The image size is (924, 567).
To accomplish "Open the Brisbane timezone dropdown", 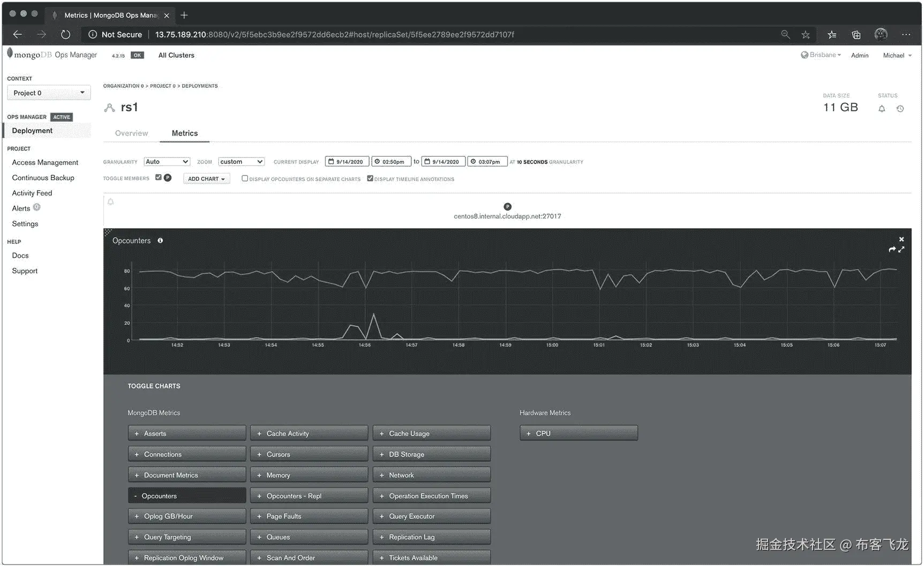I will tap(821, 55).
